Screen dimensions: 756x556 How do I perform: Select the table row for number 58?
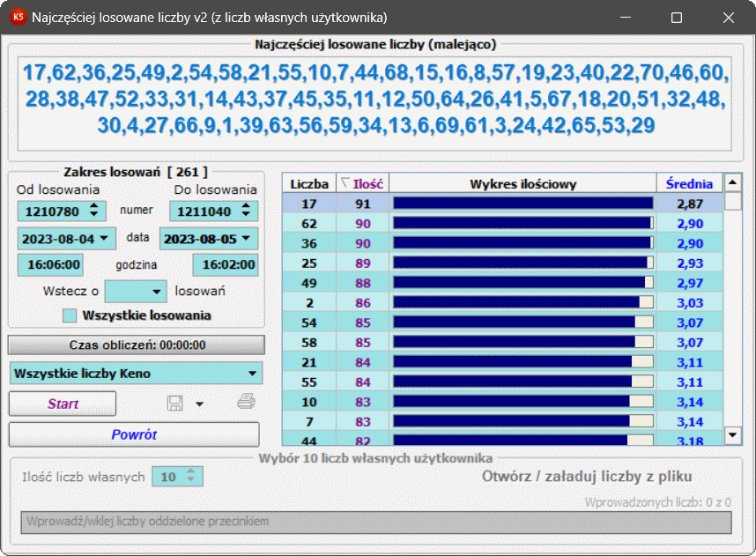coord(502,342)
